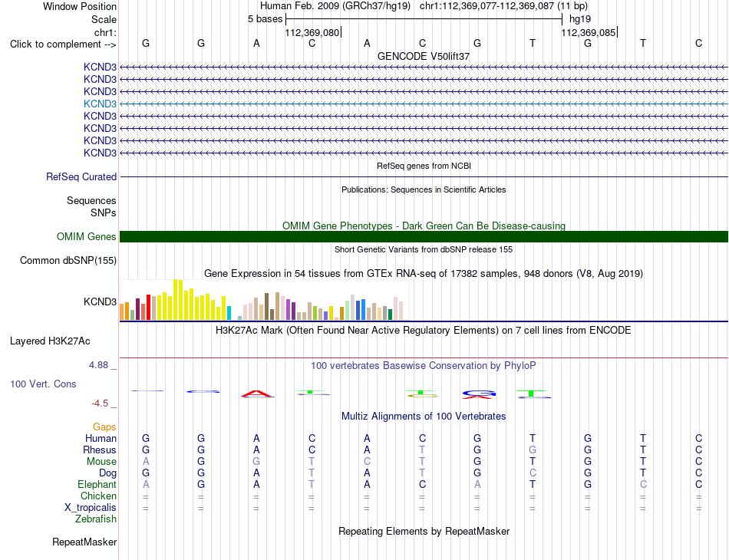Click the Zebrafish species label
This screenshot has width=729, height=560.
click(x=96, y=519)
